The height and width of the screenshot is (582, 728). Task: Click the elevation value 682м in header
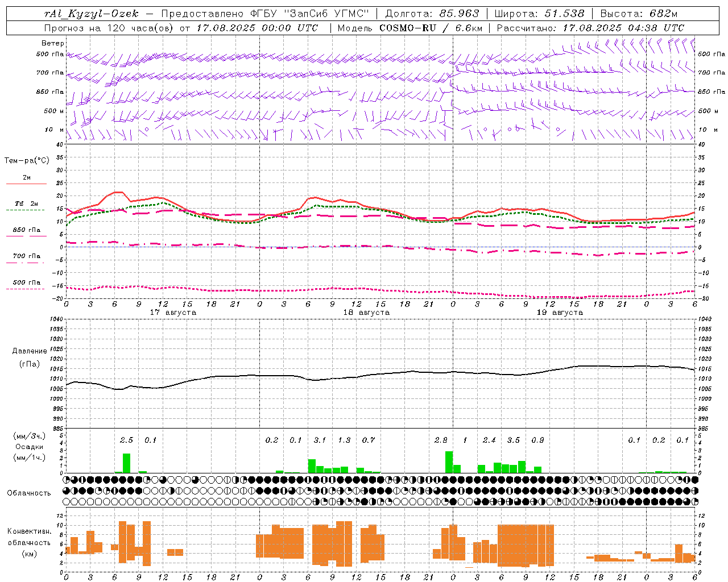tap(663, 14)
